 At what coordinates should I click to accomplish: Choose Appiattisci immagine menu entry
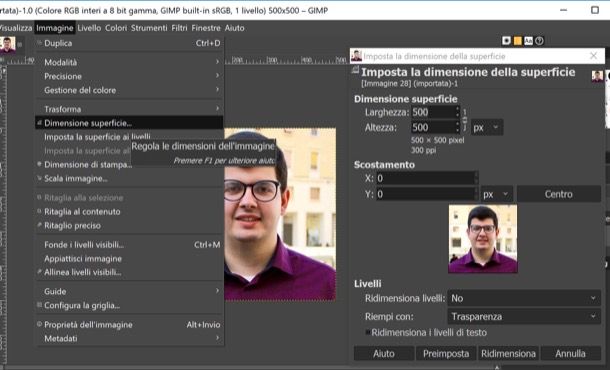pyautogui.click(x=130, y=259)
